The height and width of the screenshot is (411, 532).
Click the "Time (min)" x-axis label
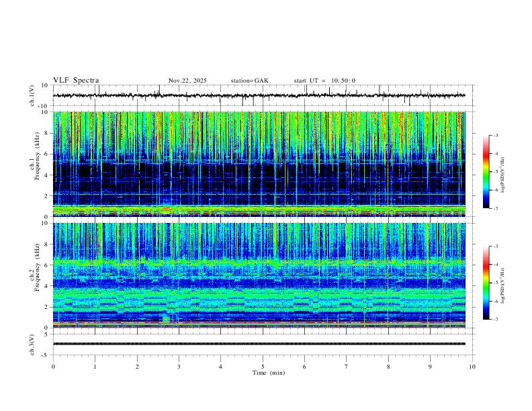[269, 373]
